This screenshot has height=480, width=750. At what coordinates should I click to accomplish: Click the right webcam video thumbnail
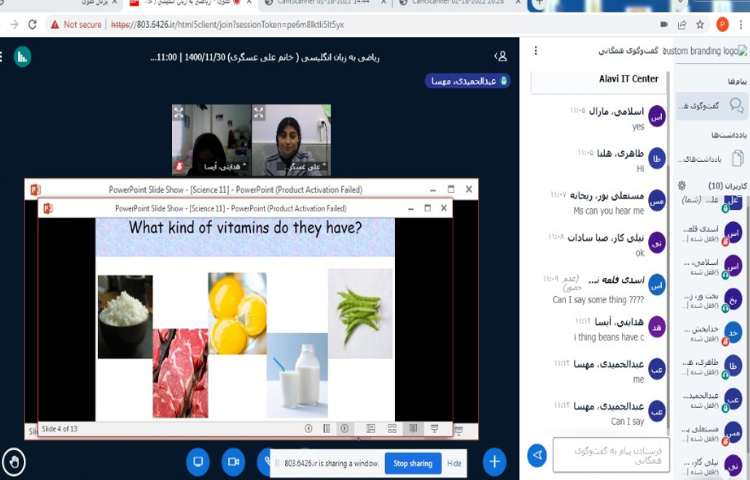291,140
